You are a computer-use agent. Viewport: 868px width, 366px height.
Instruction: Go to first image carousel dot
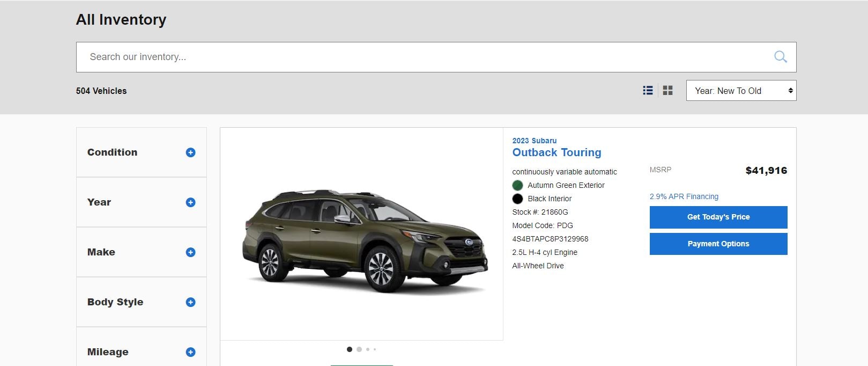point(350,349)
